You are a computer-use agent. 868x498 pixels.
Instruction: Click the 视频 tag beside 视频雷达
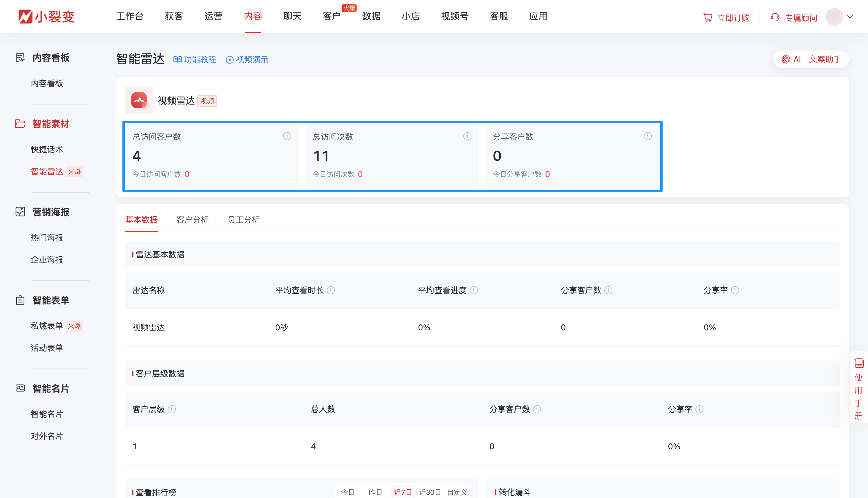(207, 101)
